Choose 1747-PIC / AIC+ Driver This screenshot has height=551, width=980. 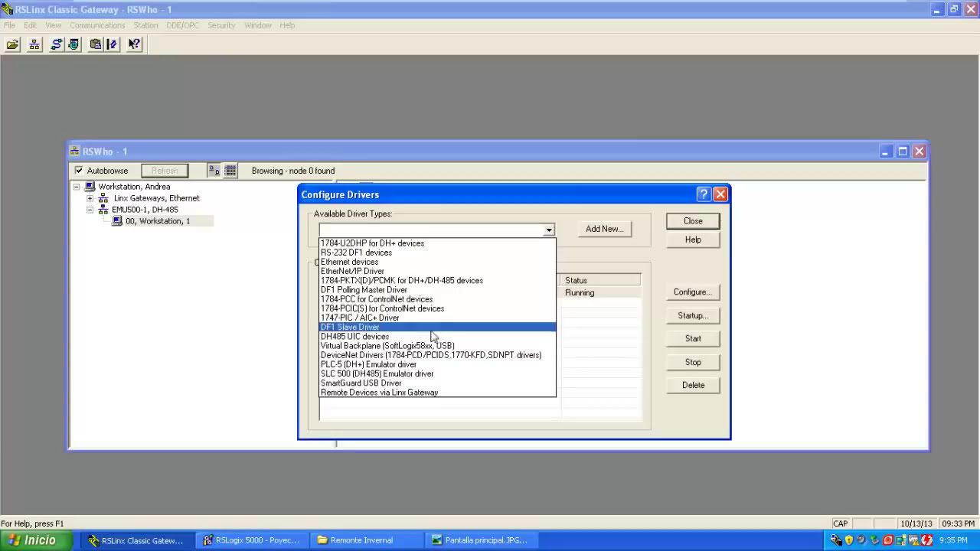[x=437, y=318]
